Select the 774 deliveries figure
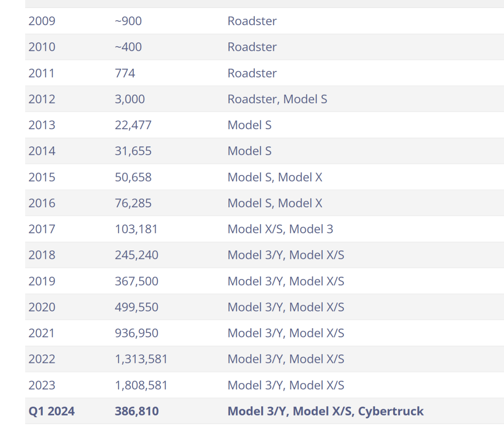The width and height of the screenshot is (504, 436). [x=125, y=73]
